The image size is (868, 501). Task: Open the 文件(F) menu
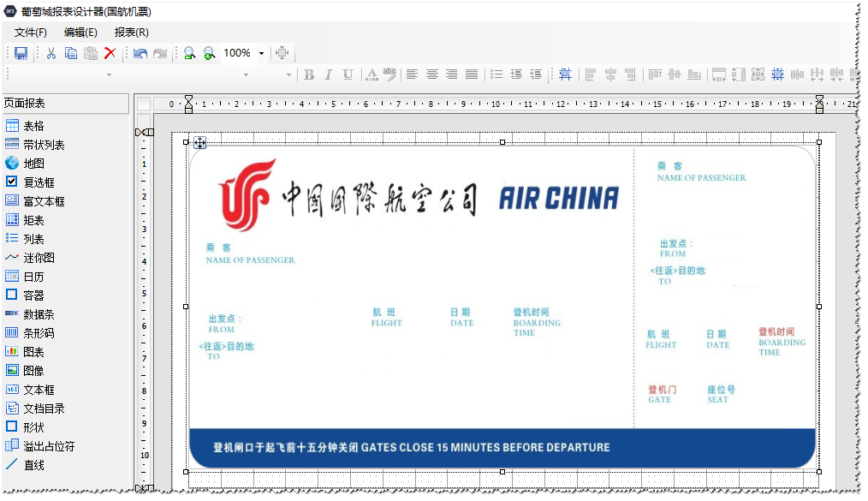click(31, 33)
